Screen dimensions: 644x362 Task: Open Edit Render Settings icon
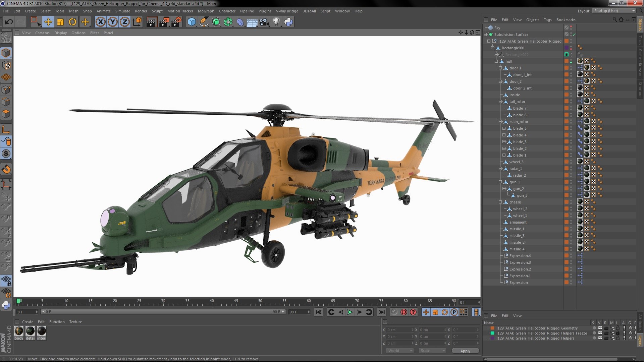coord(176,22)
